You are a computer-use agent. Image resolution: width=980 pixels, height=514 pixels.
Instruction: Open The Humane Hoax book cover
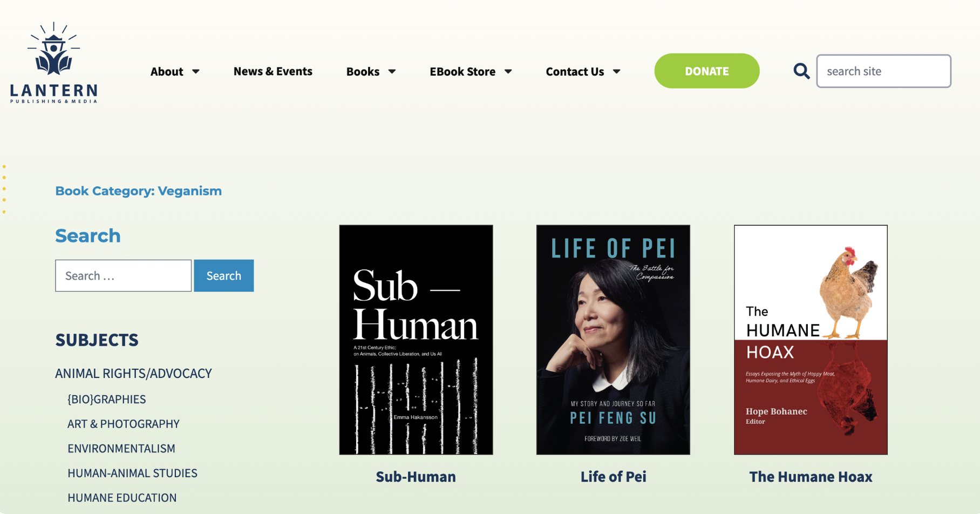(811, 340)
